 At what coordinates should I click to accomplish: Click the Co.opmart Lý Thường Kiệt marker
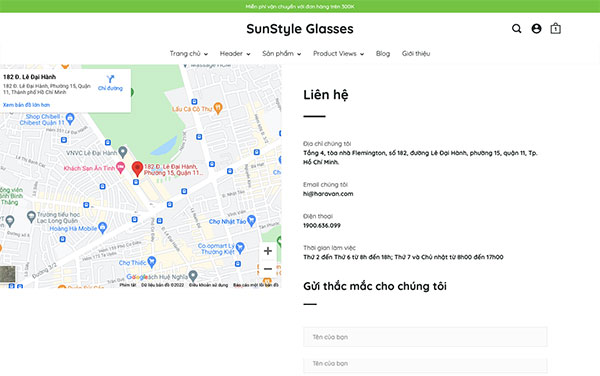point(240,248)
